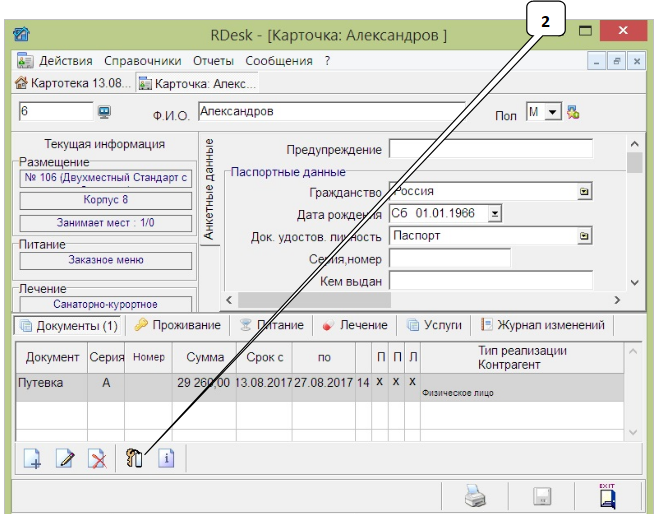The width and height of the screenshot is (664, 514).
Task: Click the document info icon
Action: pos(166,459)
